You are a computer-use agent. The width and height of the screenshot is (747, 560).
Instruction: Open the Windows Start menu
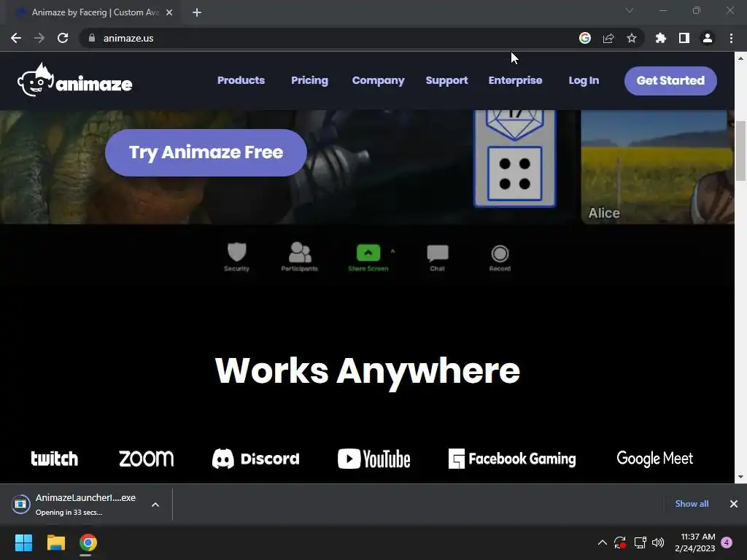(x=23, y=542)
